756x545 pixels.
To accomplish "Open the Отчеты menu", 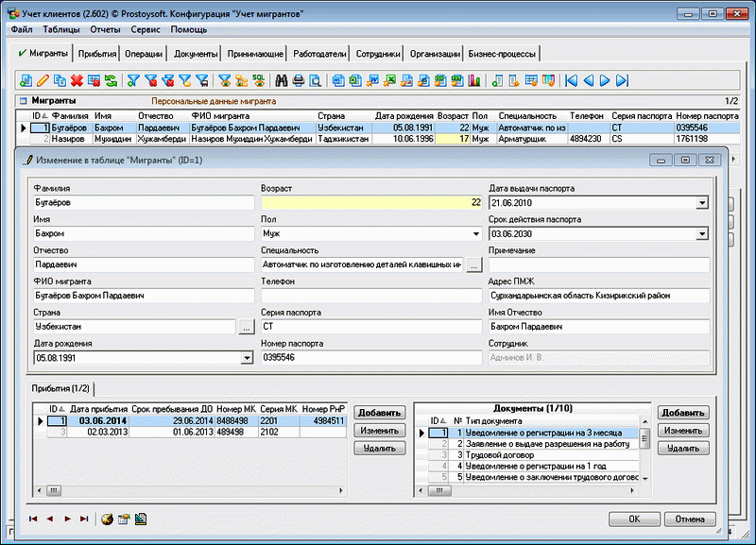I will 105,30.
